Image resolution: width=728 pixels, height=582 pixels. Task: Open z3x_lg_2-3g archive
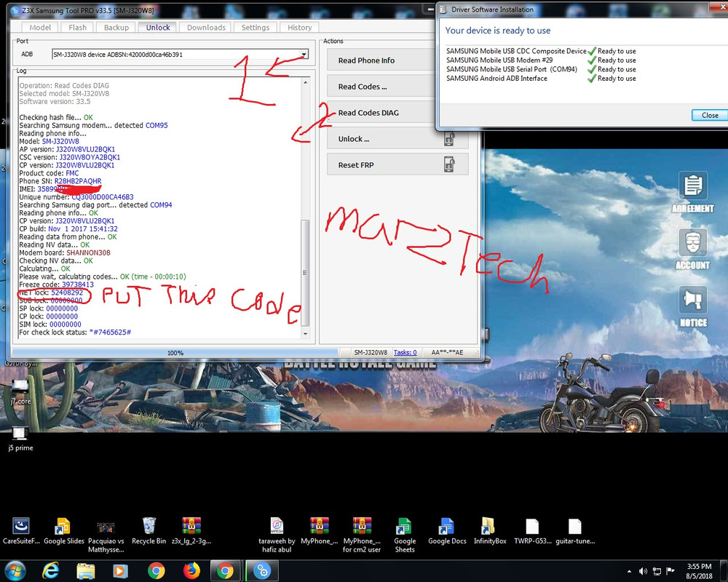(191, 531)
